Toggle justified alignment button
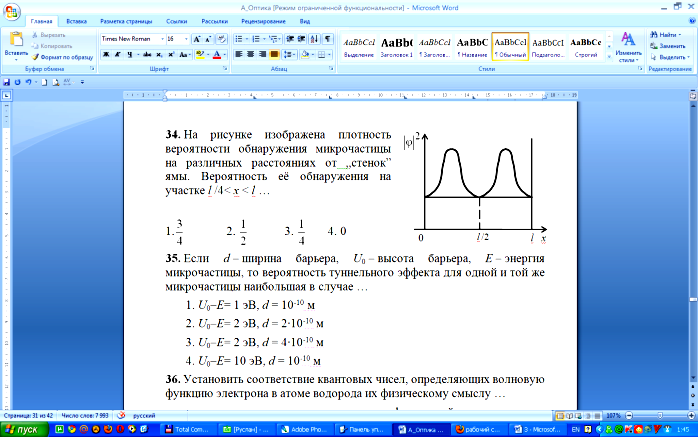This screenshot has width=698, height=437. click(x=274, y=54)
